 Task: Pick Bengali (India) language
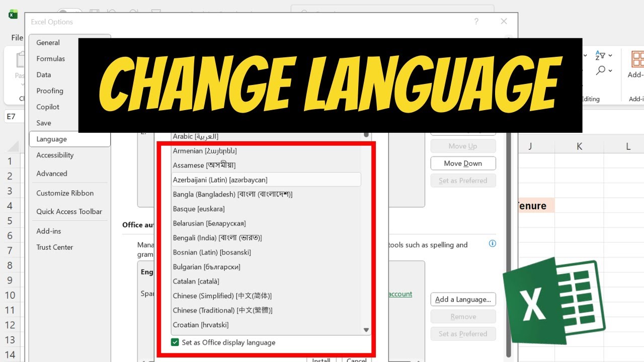point(266,238)
